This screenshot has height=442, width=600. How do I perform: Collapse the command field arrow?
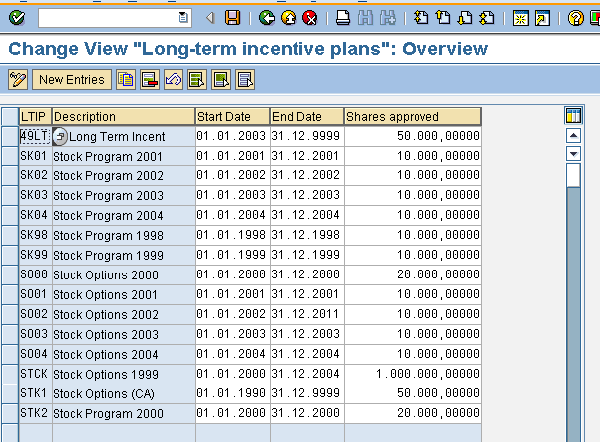point(210,18)
